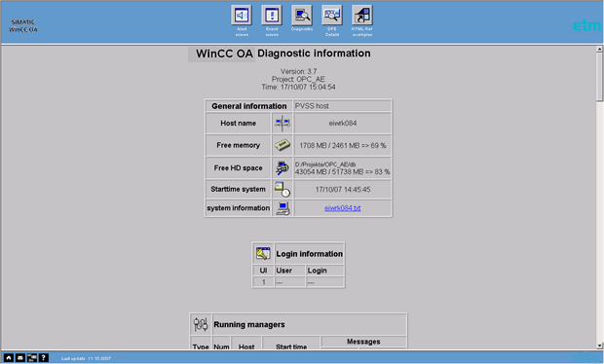The height and width of the screenshot is (364, 604).
Task: Click the Starttime system clock icon
Action: click(283, 190)
